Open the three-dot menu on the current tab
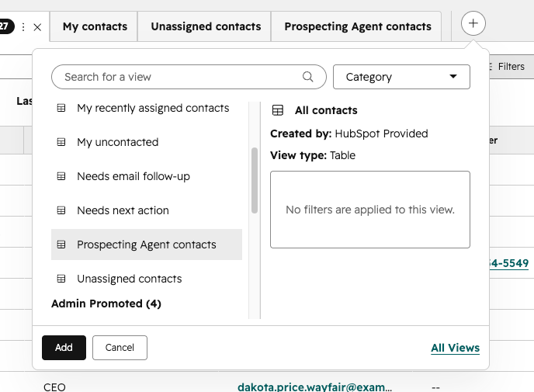The image size is (534, 392). 23,27
